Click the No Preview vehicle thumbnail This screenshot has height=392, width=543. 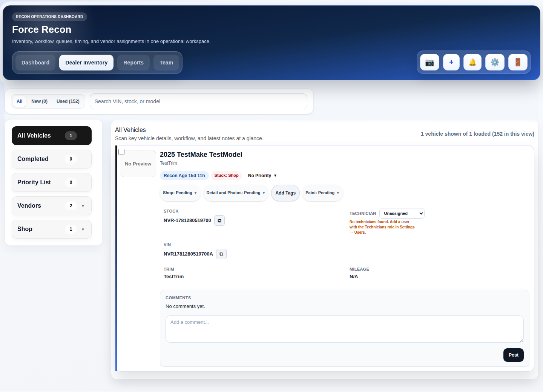click(x=138, y=164)
